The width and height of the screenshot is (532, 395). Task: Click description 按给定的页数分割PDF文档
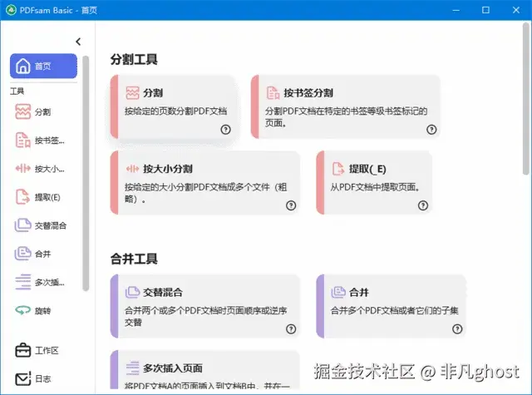[175, 111]
